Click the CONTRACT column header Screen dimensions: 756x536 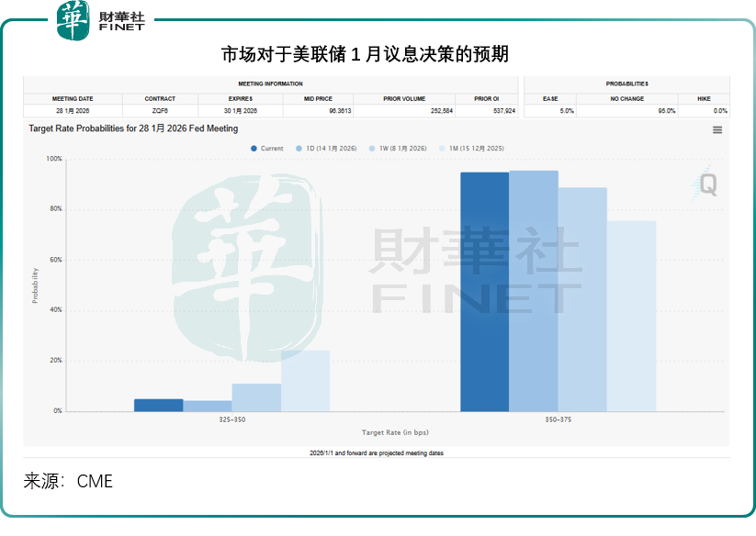(x=160, y=98)
